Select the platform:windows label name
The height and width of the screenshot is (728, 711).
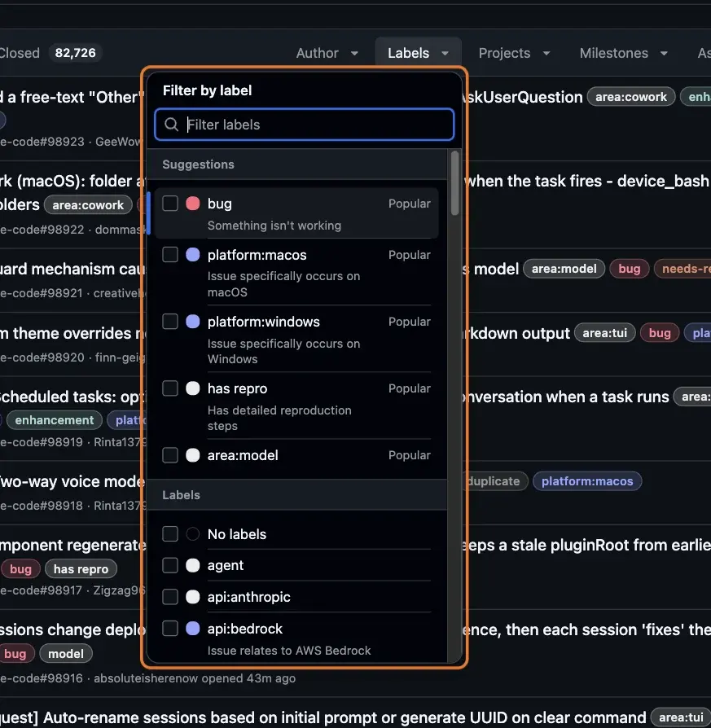263,322
